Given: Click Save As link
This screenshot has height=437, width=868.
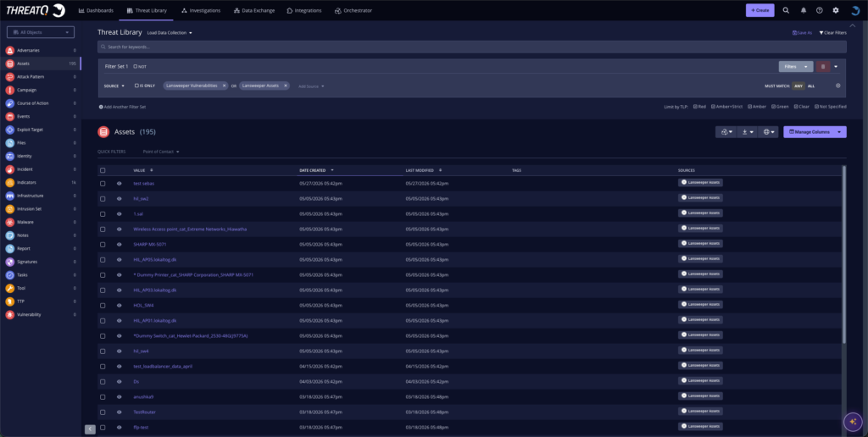Looking at the screenshot, I should pos(802,33).
